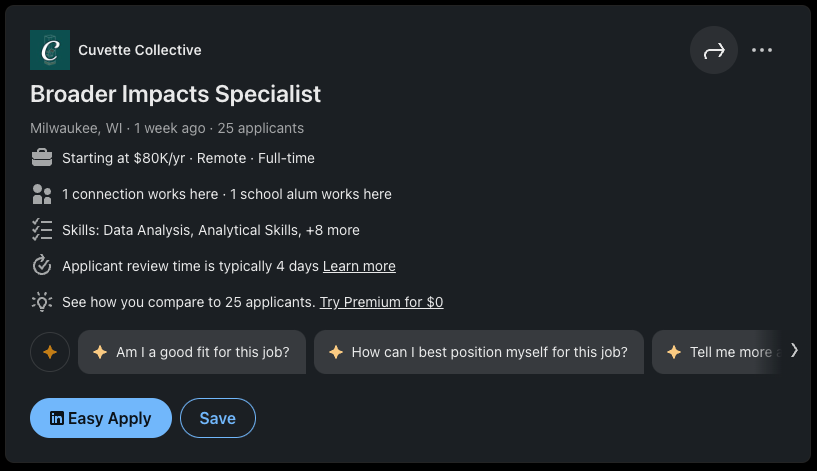The width and height of the screenshot is (817, 471).
Task: Click the connections people icon
Action: click(42, 194)
